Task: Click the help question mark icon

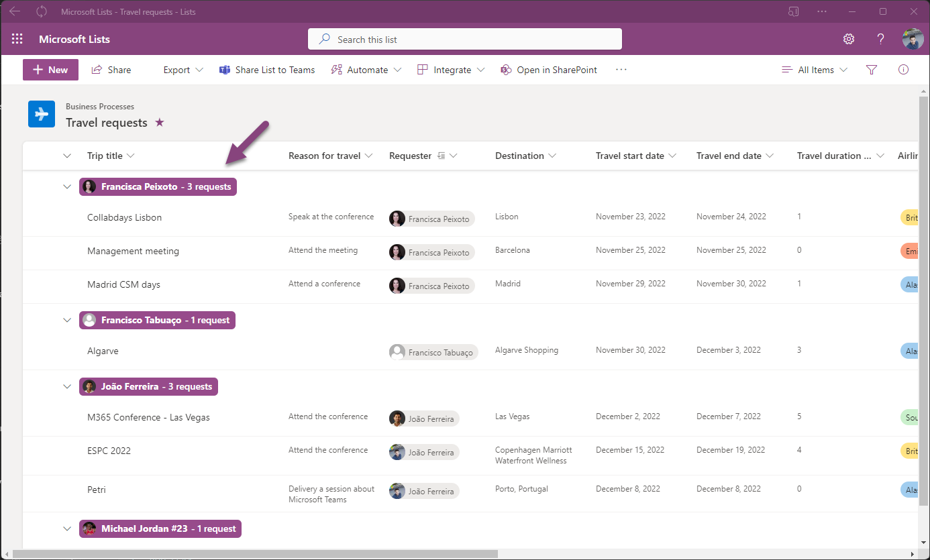Action: coord(881,39)
